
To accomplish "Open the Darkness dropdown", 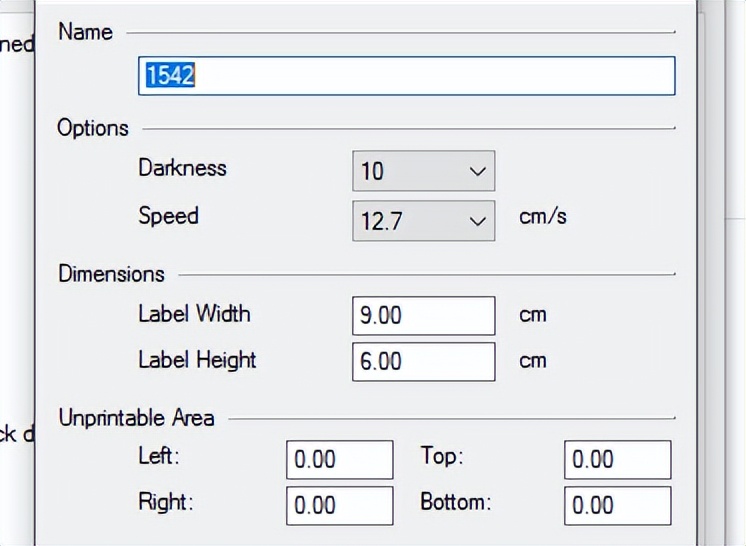I will (x=423, y=171).
